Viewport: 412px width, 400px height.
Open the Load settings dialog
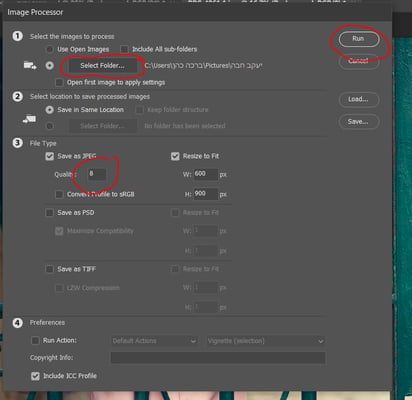(x=359, y=99)
